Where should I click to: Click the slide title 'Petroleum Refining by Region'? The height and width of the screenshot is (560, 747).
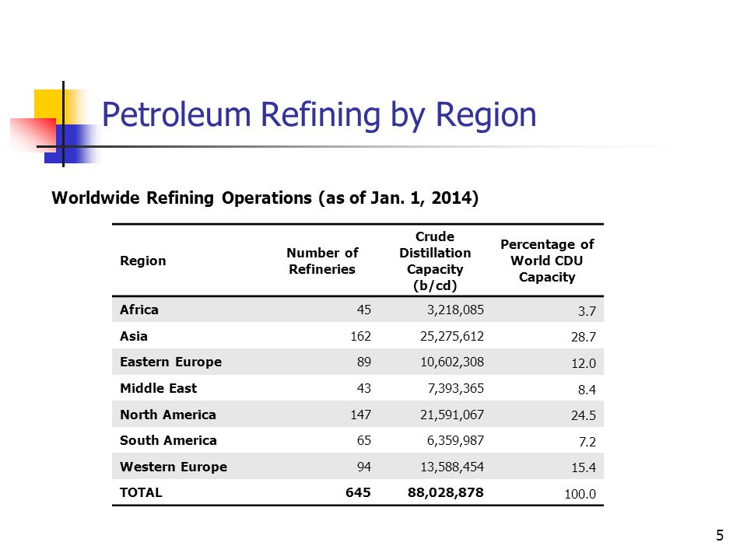(x=319, y=115)
